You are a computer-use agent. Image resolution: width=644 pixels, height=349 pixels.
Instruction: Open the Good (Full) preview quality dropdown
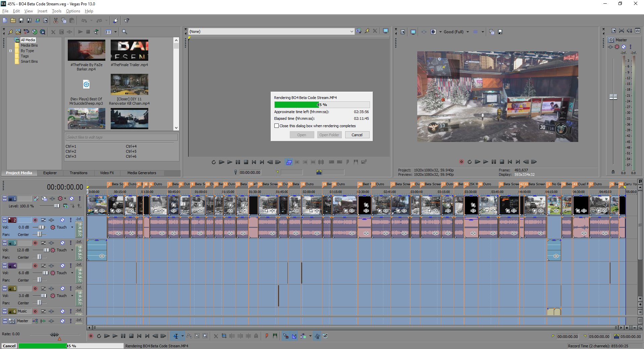point(468,32)
